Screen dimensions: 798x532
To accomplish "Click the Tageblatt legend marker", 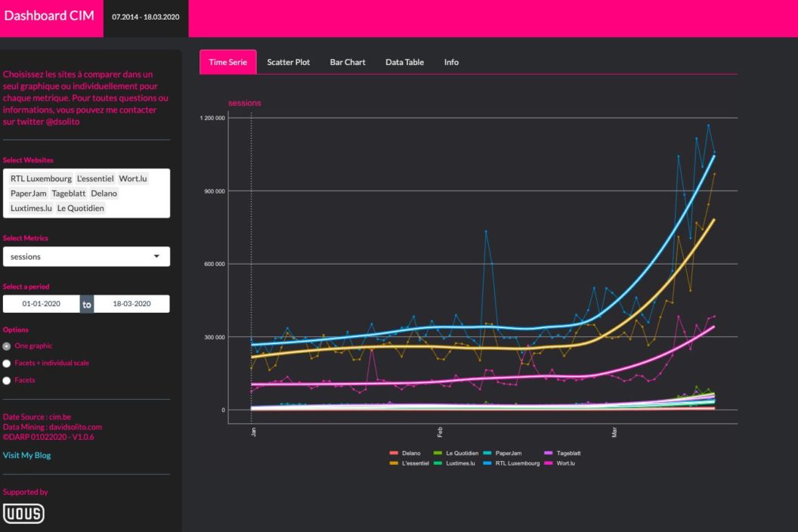I will click(549, 453).
